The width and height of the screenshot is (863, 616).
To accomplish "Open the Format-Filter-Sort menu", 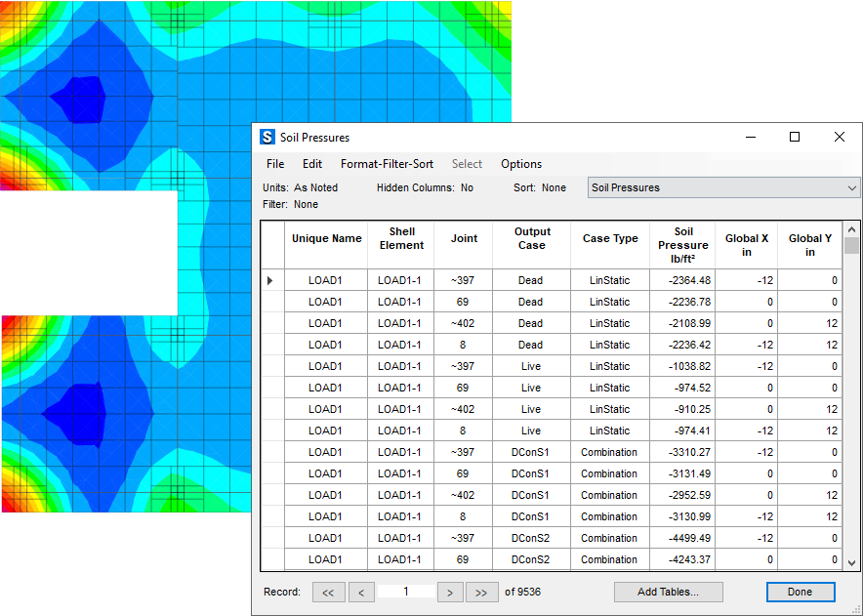I will 387,164.
